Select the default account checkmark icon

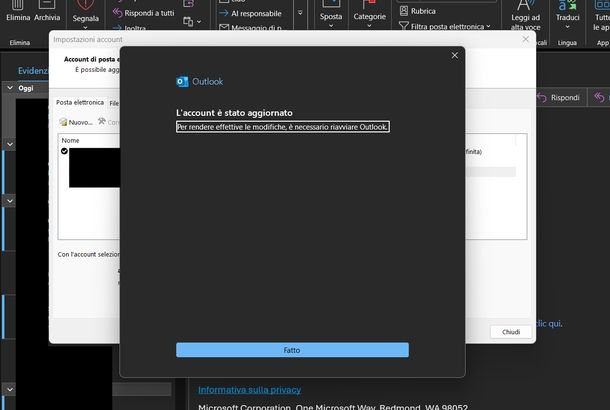[64, 151]
